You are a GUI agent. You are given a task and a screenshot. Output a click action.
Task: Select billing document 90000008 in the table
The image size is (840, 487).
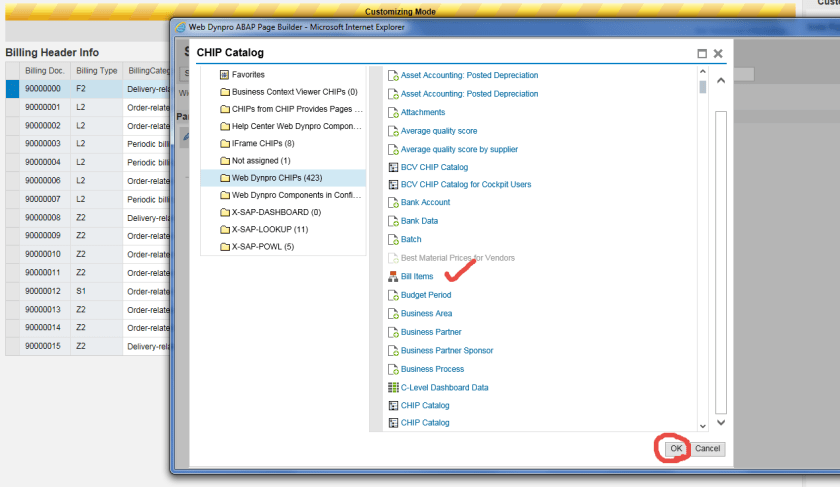[43, 217]
